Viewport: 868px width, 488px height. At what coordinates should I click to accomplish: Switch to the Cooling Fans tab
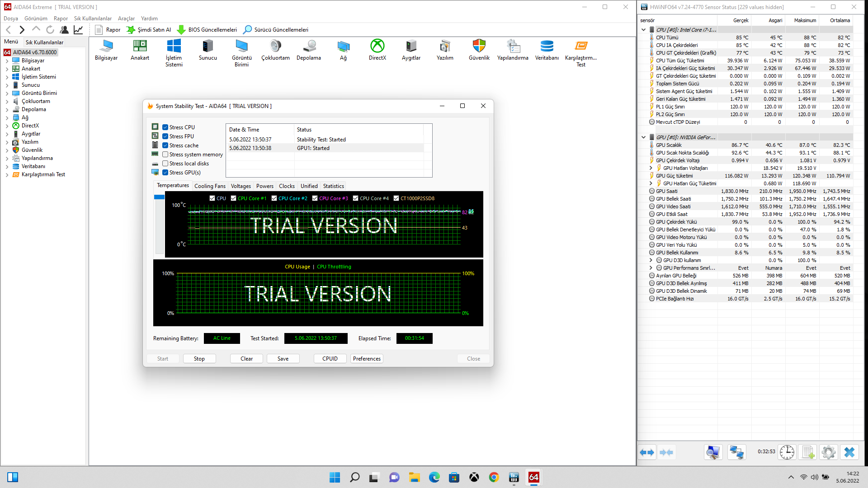210,186
